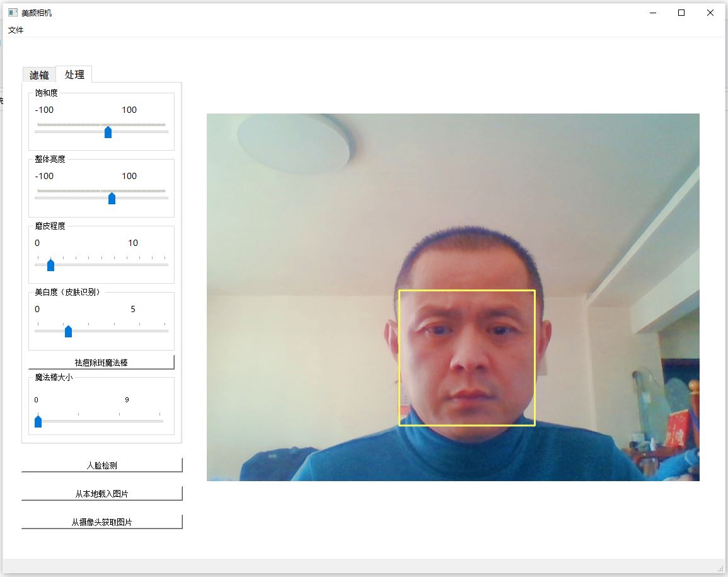Click the camera preview image
Viewport: 728px width, 577px height.
(453, 297)
